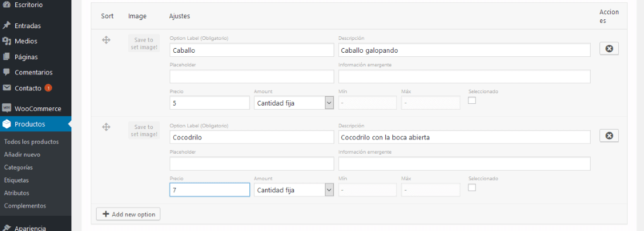This screenshot has width=644, height=231.
Task: Click the Add new option button
Action: coord(128,214)
